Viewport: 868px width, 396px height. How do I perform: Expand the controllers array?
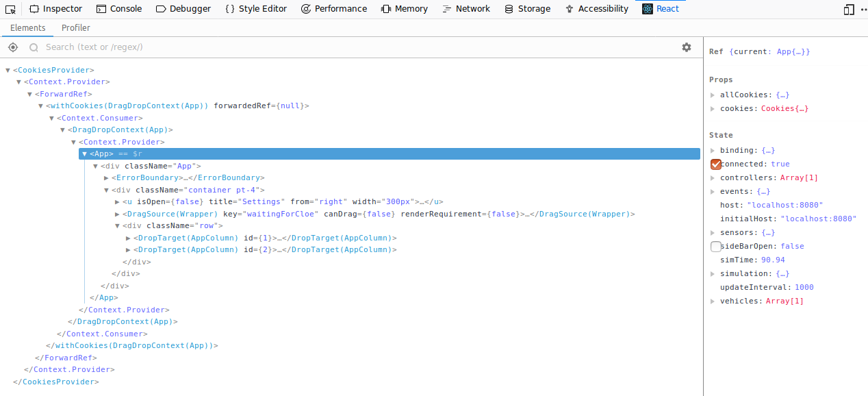click(713, 178)
